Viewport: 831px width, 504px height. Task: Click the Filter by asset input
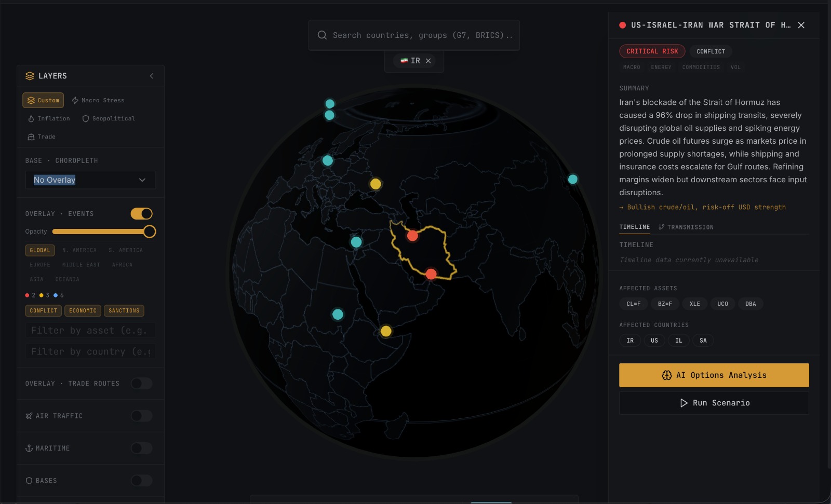click(x=90, y=331)
